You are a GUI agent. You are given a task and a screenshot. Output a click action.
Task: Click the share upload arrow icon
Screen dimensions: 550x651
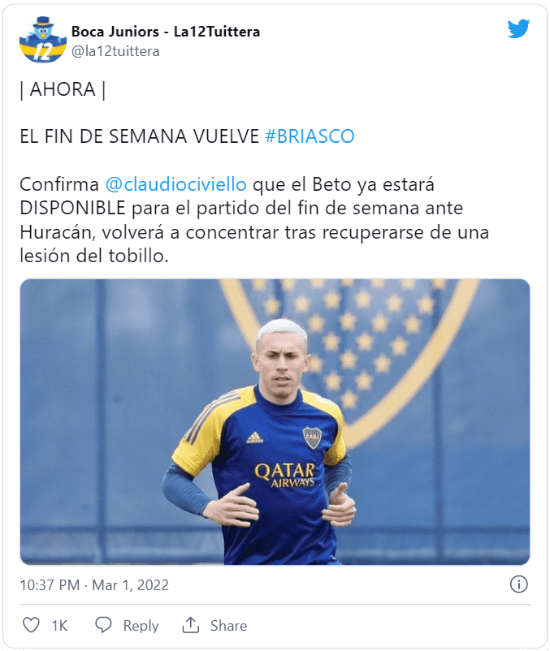coord(191,625)
